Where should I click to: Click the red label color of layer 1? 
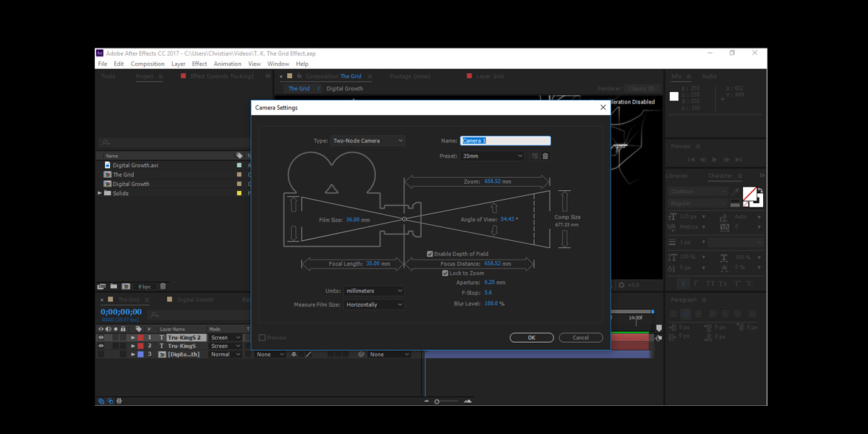point(140,338)
